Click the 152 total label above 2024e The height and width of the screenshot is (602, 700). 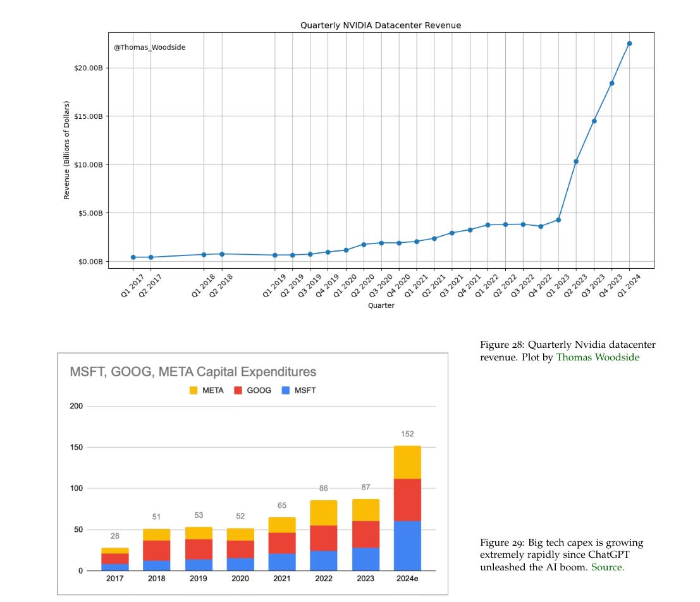407,434
